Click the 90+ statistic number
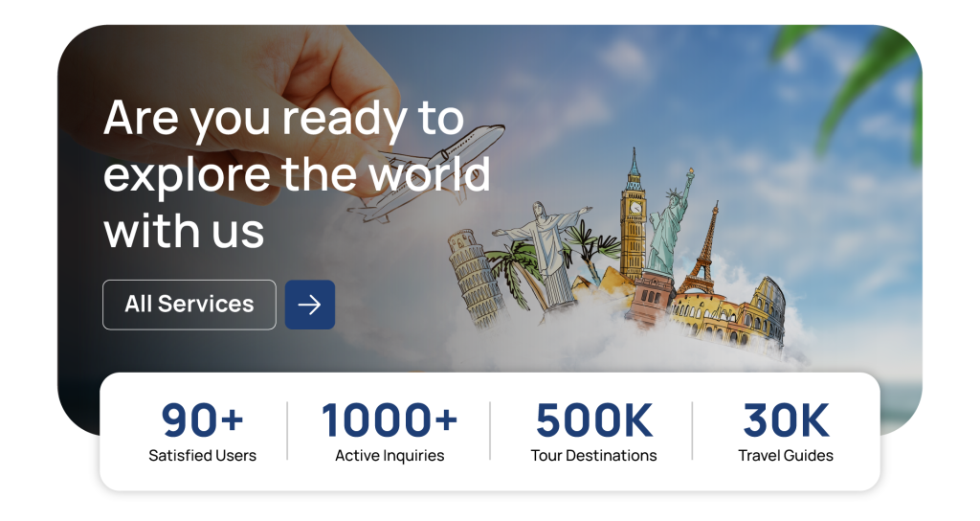980x521 pixels. pos(203,419)
